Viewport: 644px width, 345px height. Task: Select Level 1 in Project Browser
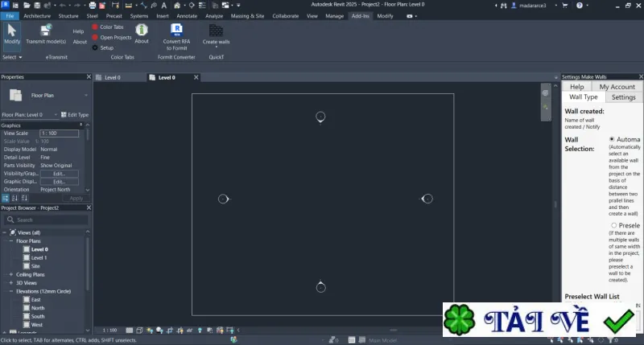pos(39,257)
